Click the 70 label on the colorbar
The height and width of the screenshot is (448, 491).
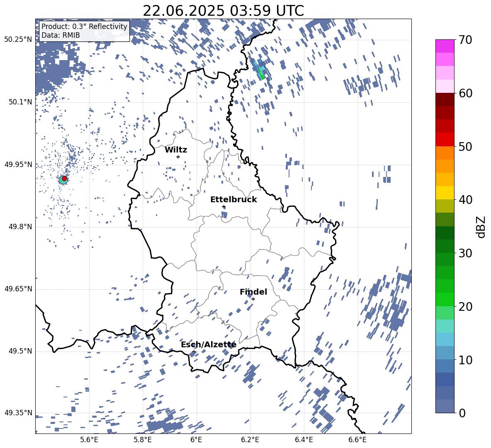pos(465,40)
